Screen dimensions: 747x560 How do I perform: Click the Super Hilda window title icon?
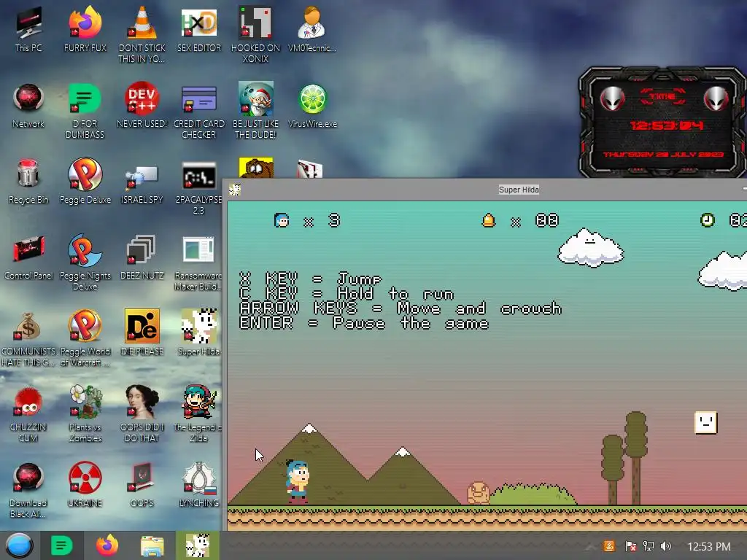(234, 190)
